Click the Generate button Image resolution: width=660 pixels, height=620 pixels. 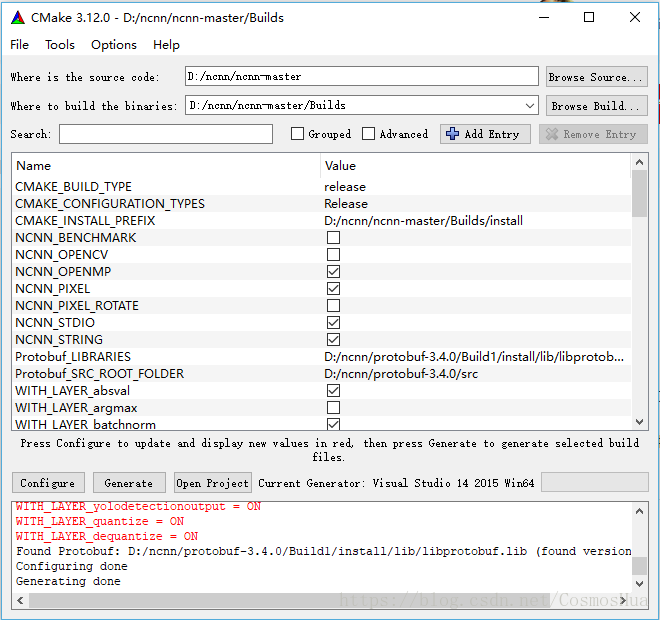tap(129, 483)
